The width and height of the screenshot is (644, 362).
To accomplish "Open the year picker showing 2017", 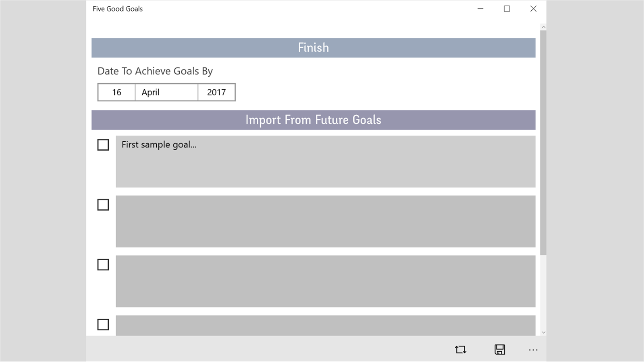I will pos(216,92).
